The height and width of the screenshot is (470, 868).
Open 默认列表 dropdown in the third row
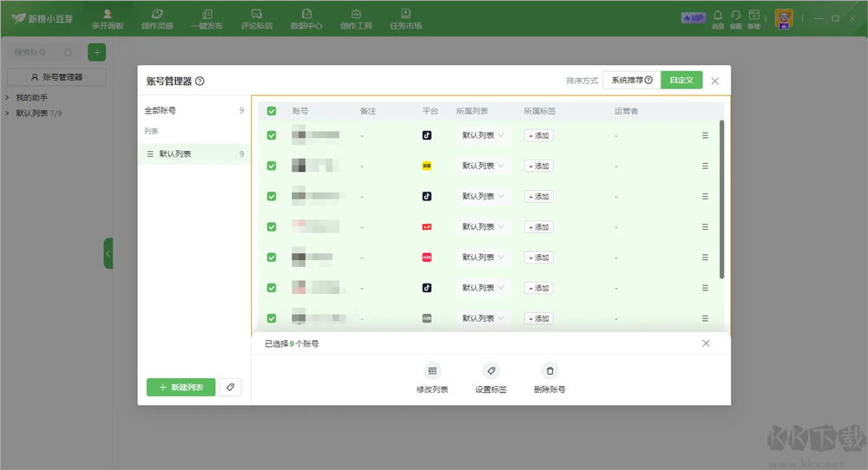coord(483,196)
